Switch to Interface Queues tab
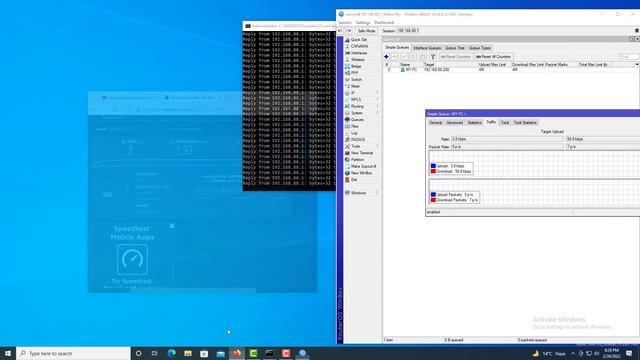This screenshot has width=640, height=360. 427,48
